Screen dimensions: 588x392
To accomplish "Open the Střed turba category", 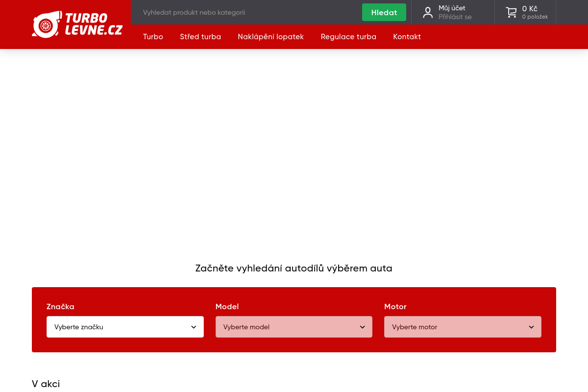I will 200,37.
